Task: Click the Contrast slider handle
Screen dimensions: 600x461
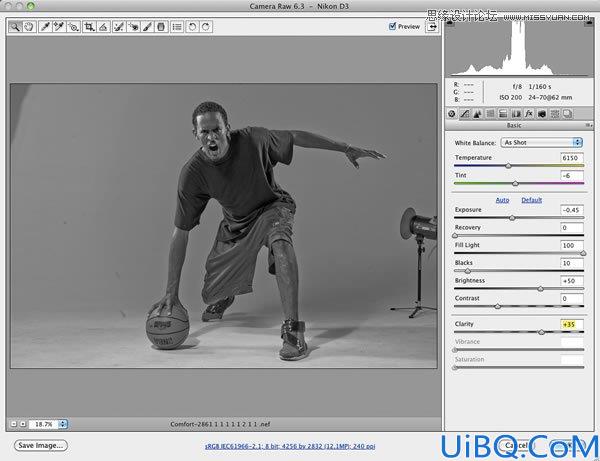Action: (x=497, y=306)
